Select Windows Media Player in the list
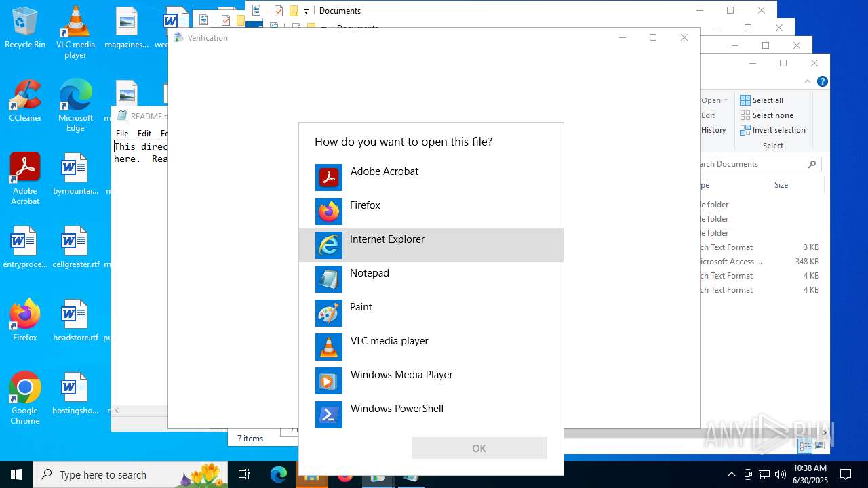Viewport: 868px width, 488px height. coord(431,381)
